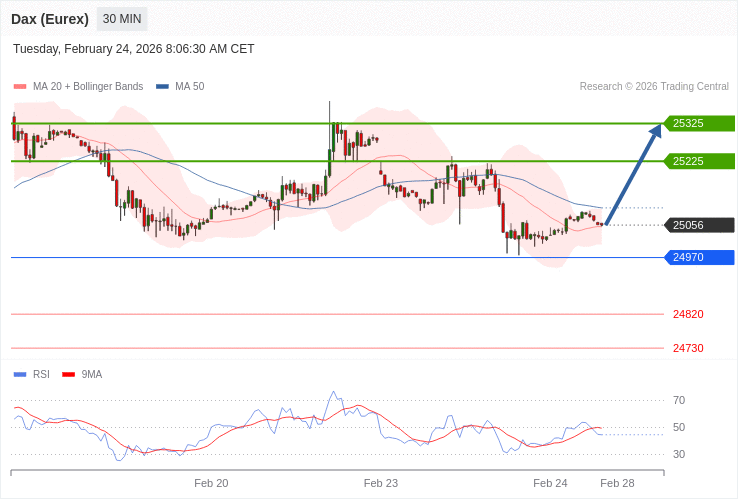The width and height of the screenshot is (738, 500).
Task: Select the green 25225 price tag
Action: pyautogui.click(x=700, y=161)
